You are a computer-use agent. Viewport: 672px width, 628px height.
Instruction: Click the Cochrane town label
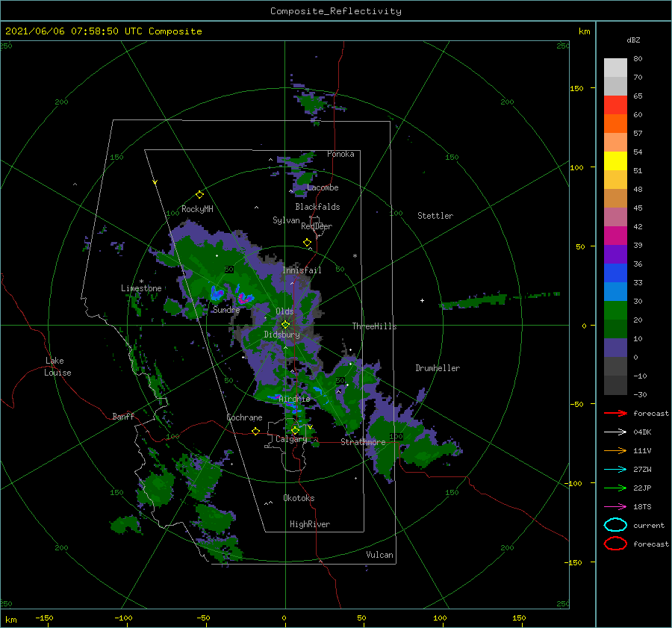point(244,417)
